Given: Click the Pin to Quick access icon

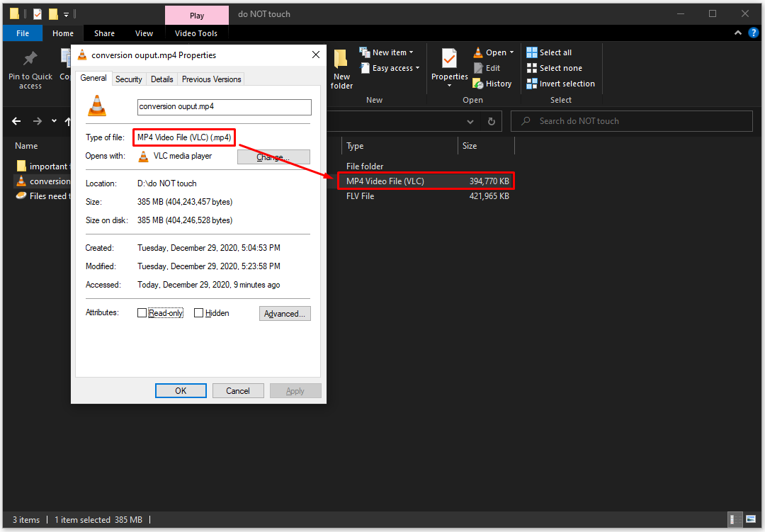Looking at the screenshot, I should pyautogui.click(x=30, y=59).
